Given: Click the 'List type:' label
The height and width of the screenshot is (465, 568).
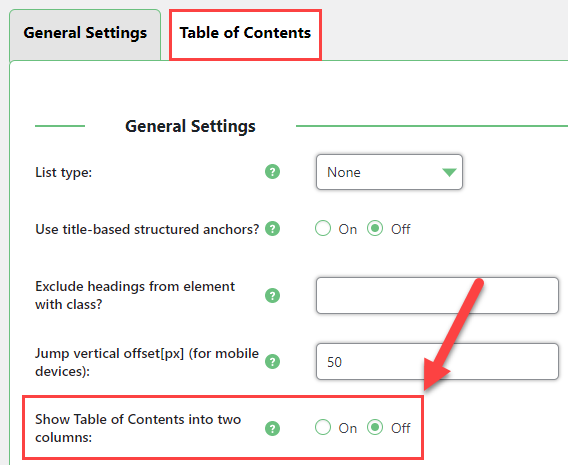Looking at the screenshot, I should pyautogui.click(x=64, y=172).
